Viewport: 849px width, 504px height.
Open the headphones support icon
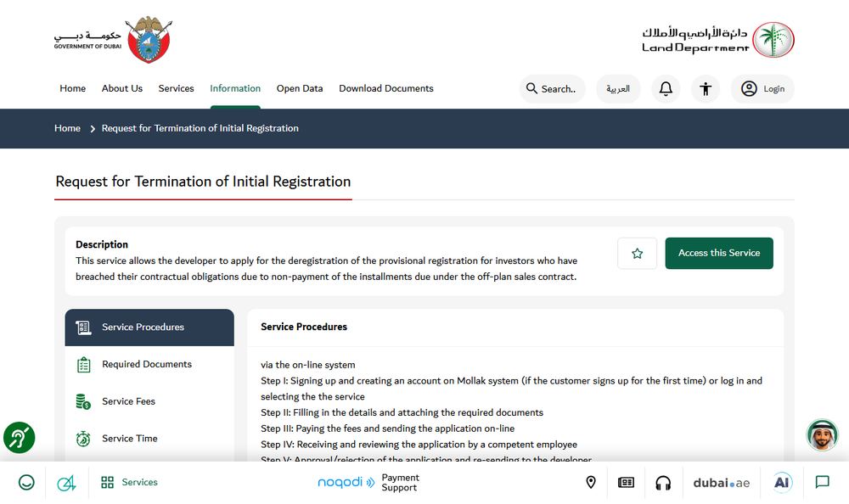coord(663,482)
